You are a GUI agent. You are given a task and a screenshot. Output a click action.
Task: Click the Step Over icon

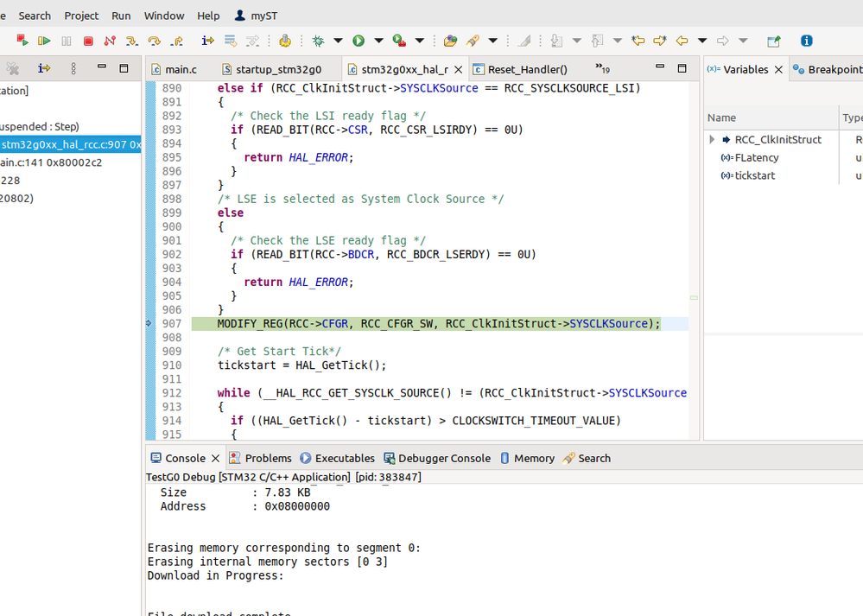tap(154, 41)
